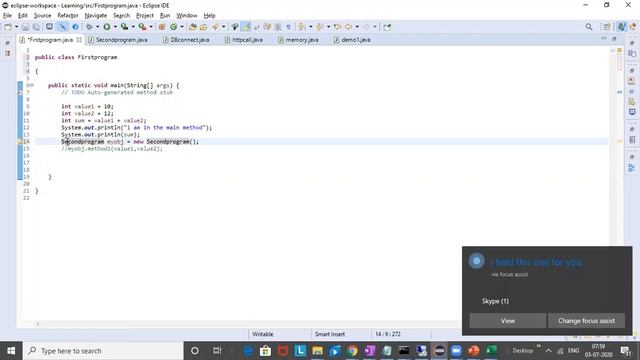This screenshot has width=640, height=360.
Task: Click the Smart Insert status entry
Action: [x=330, y=334]
